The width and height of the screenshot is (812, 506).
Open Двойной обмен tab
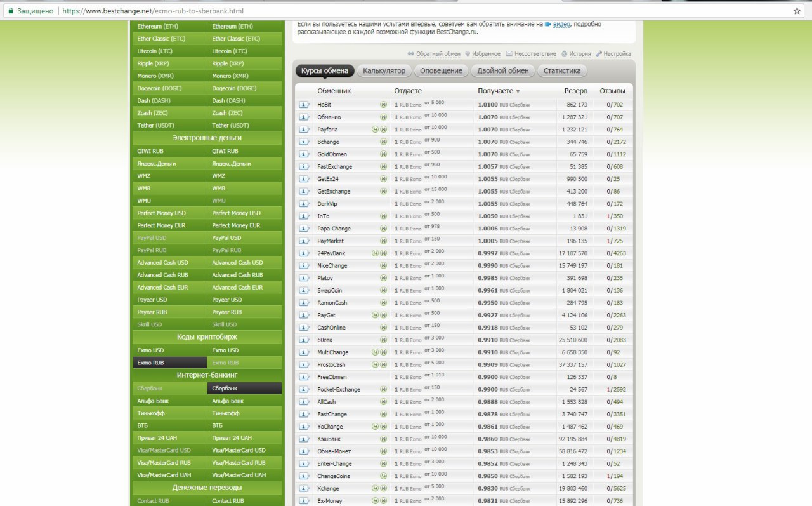[x=503, y=70]
